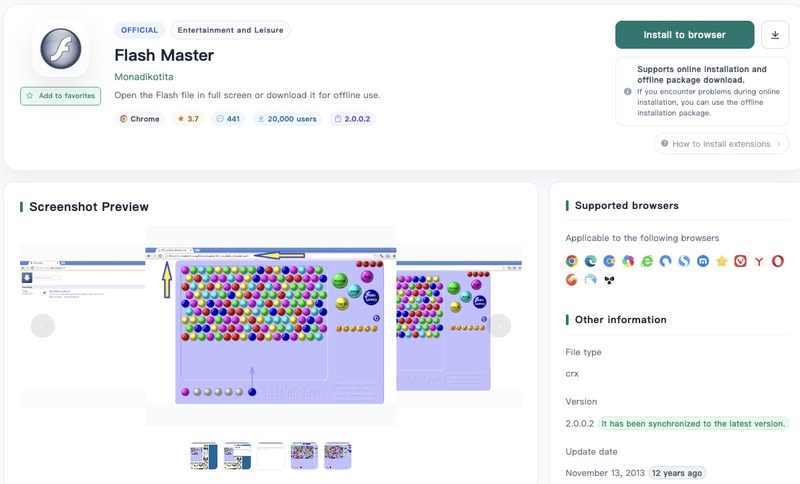Click the orange swirl browser icon
The width and height of the screenshot is (800, 484).
[x=572, y=279]
